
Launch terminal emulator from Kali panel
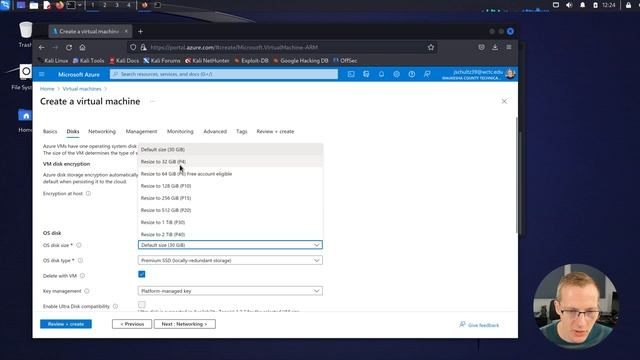point(71,5)
